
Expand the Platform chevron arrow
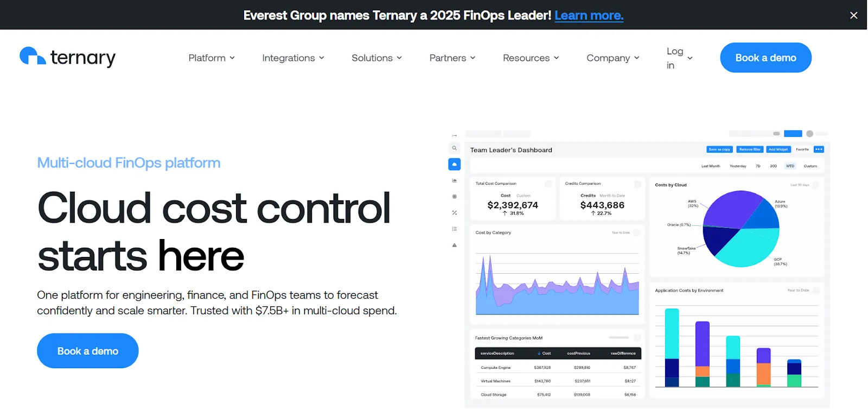click(x=232, y=58)
